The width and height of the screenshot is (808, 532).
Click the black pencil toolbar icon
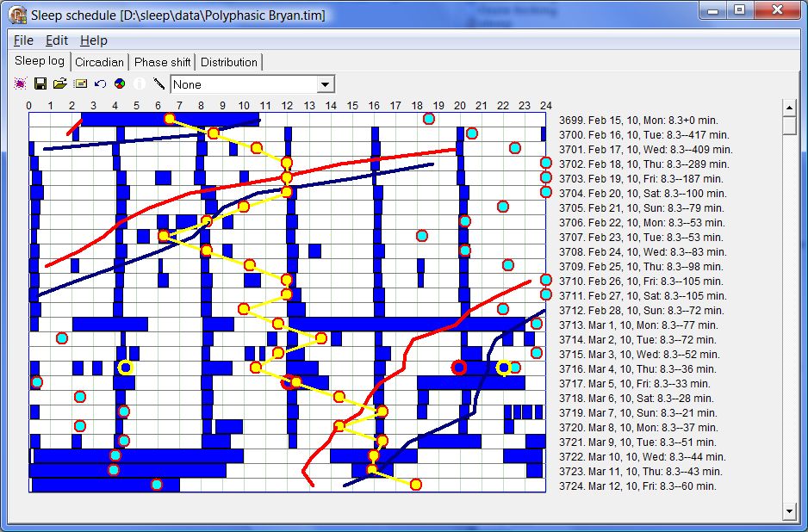[x=158, y=84]
